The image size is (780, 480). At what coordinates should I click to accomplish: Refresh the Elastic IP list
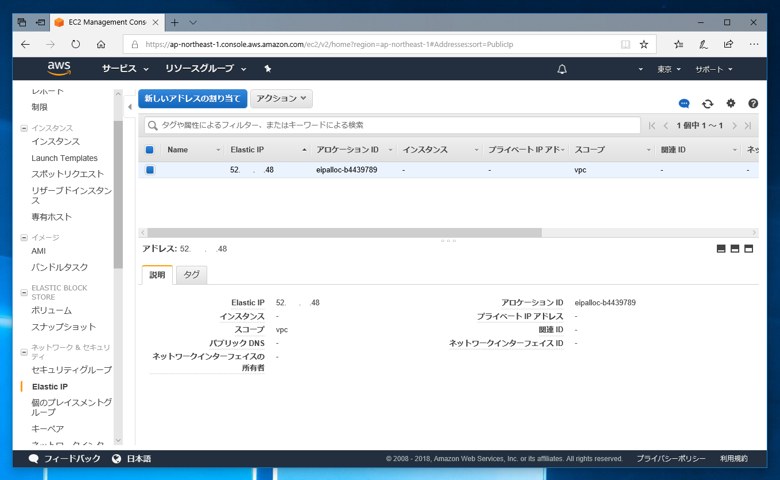click(707, 103)
